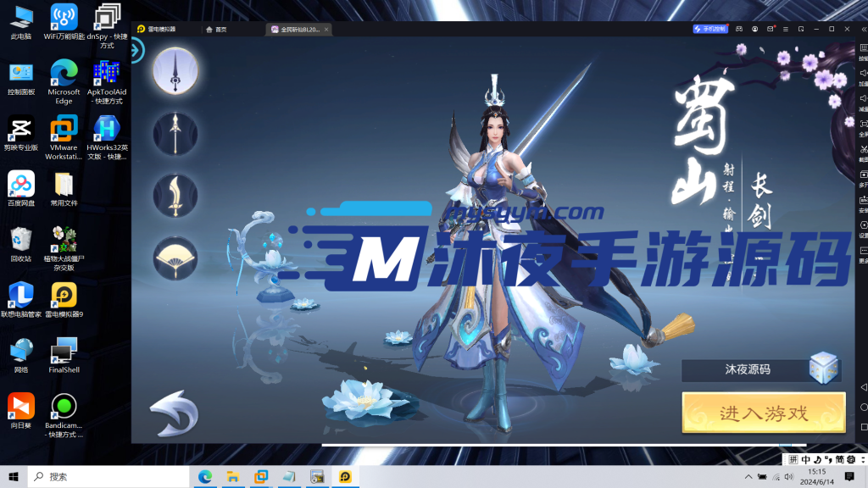
Task: Collapse the tab bar with the double-arrow chevron
Action: [x=863, y=28]
